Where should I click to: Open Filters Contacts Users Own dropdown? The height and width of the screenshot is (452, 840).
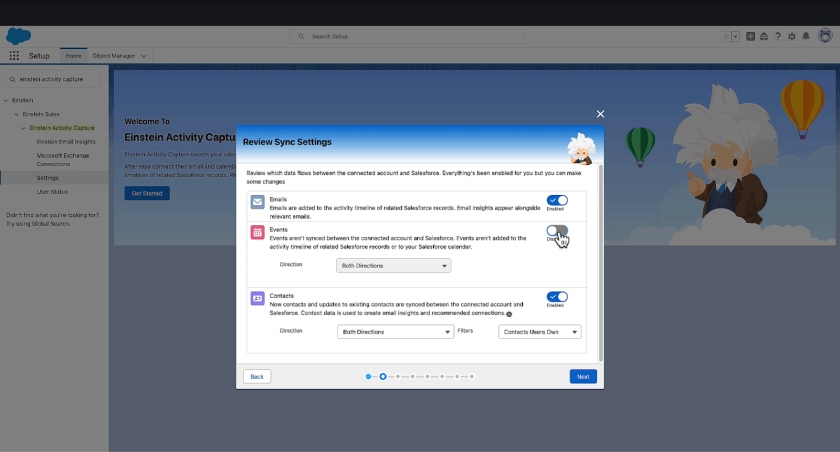(x=539, y=332)
